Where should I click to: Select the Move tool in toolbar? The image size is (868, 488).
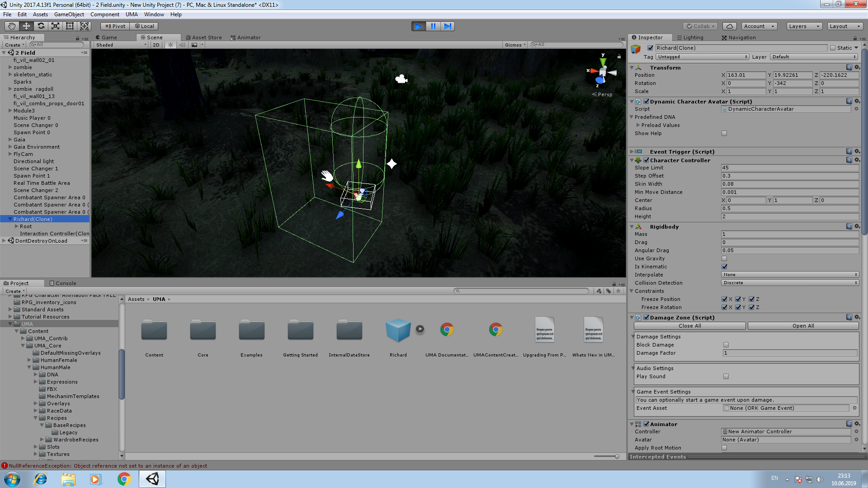[x=26, y=26]
